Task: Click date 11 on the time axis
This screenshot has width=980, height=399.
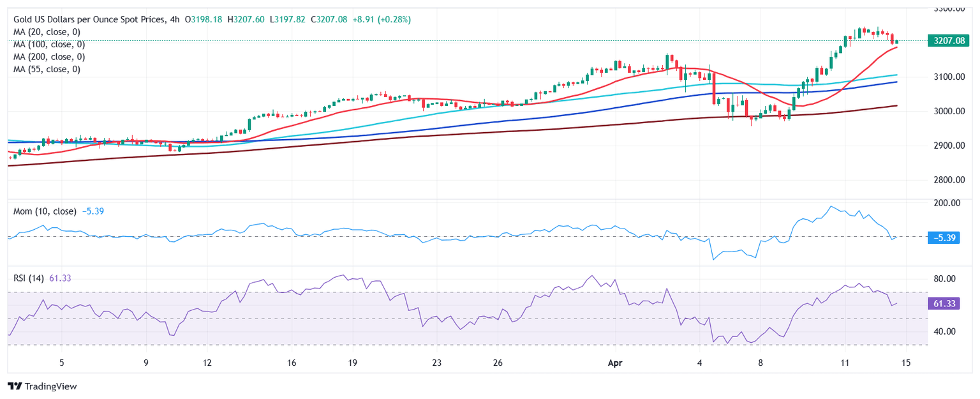Action: [x=845, y=363]
